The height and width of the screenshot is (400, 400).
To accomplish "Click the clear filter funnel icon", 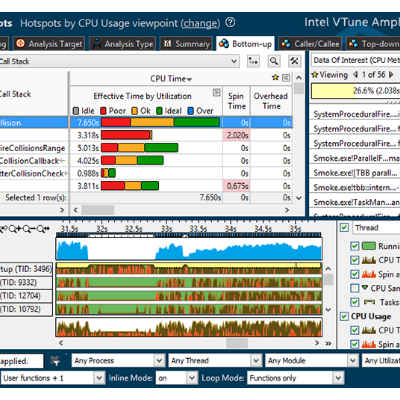I will tap(56, 360).
